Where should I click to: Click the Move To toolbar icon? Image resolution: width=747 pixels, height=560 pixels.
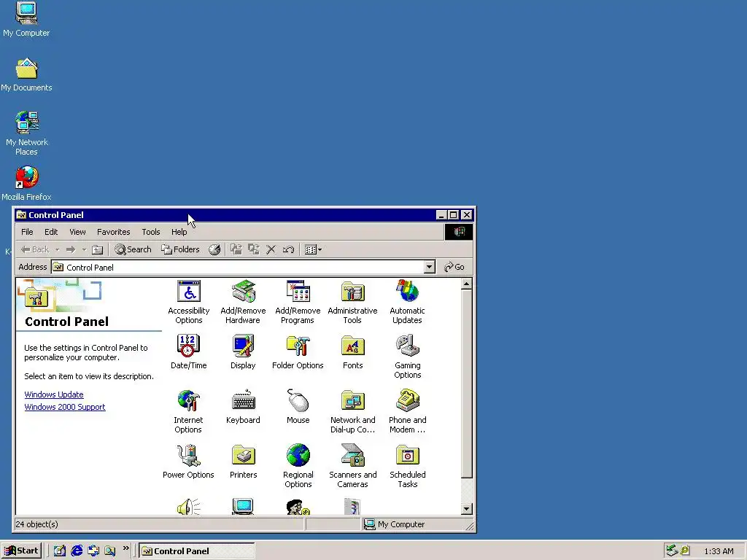coord(236,249)
